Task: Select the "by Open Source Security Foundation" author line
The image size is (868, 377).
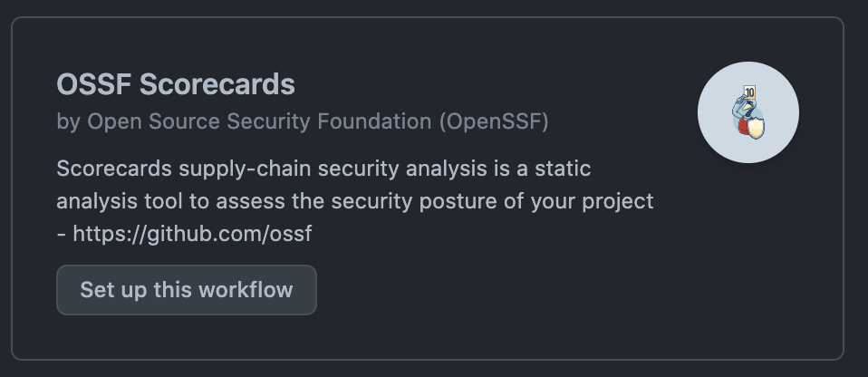Action: coord(243,121)
